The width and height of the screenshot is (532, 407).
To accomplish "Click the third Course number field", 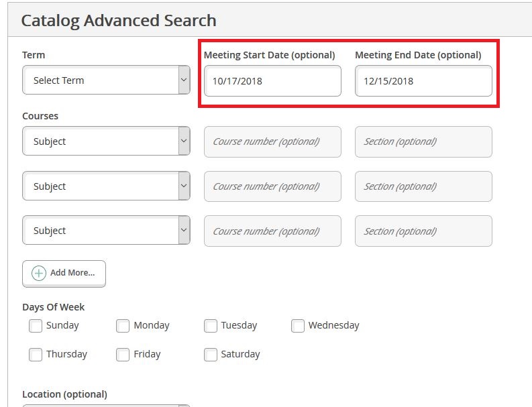I will pyautogui.click(x=272, y=231).
